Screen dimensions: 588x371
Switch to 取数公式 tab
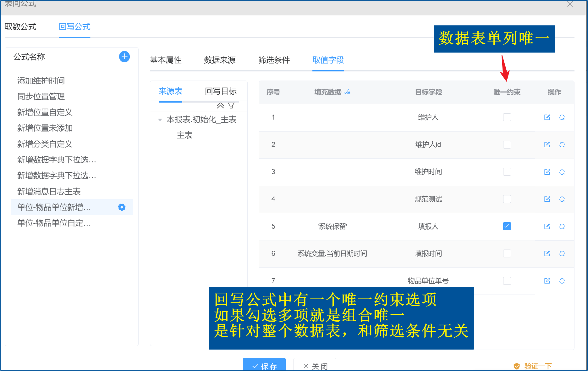pos(20,27)
